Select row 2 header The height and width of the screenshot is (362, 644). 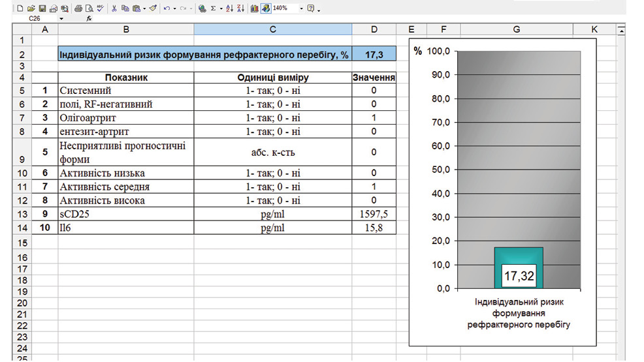22,55
